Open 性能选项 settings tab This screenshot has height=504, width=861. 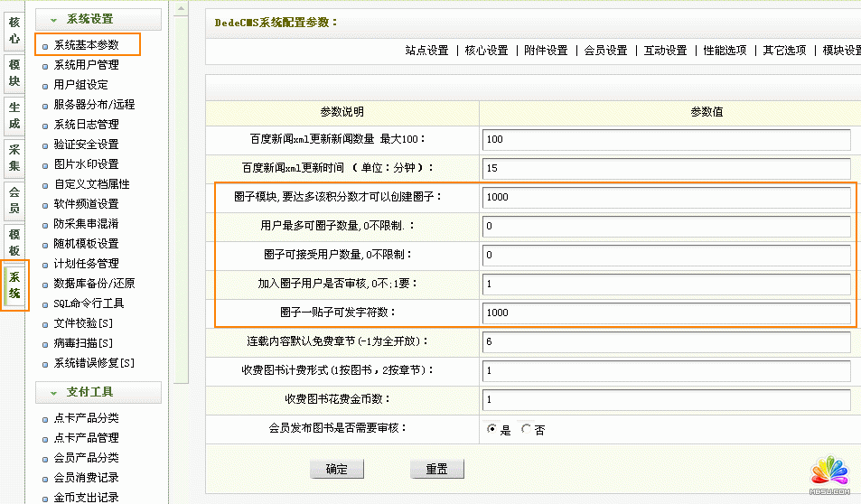[x=725, y=51]
